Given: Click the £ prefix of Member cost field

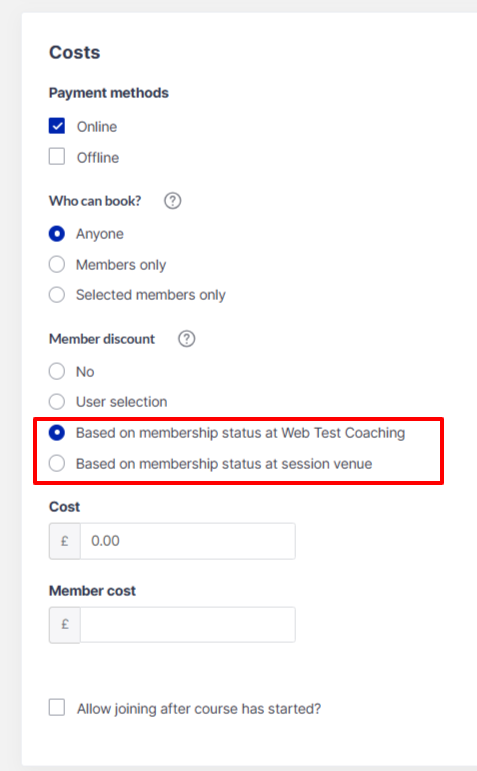Looking at the screenshot, I should (64, 625).
